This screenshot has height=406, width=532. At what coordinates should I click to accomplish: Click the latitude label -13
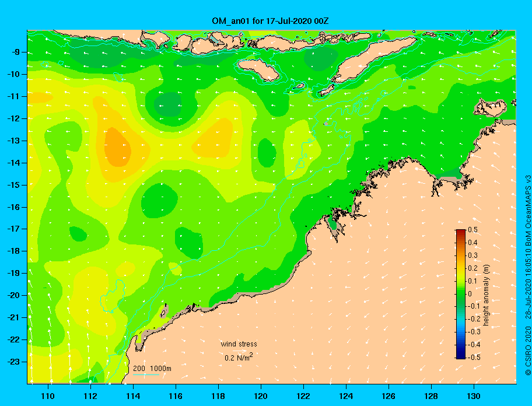pos(13,141)
